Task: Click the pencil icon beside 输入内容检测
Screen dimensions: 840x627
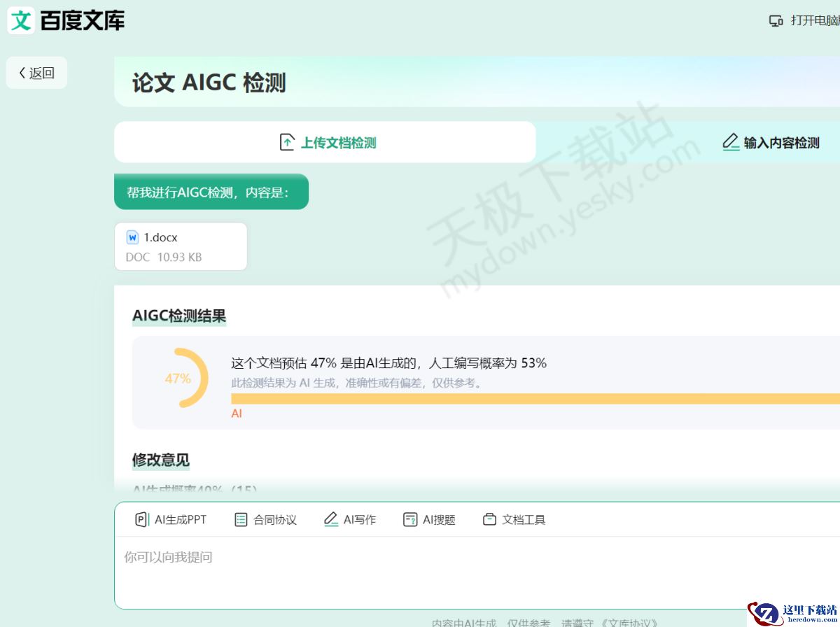Action: pyautogui.click(x=730, y=141)
